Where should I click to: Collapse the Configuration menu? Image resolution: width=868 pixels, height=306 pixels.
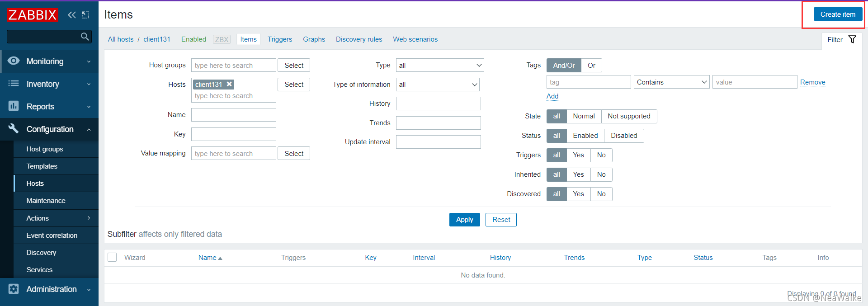(89, 129)
